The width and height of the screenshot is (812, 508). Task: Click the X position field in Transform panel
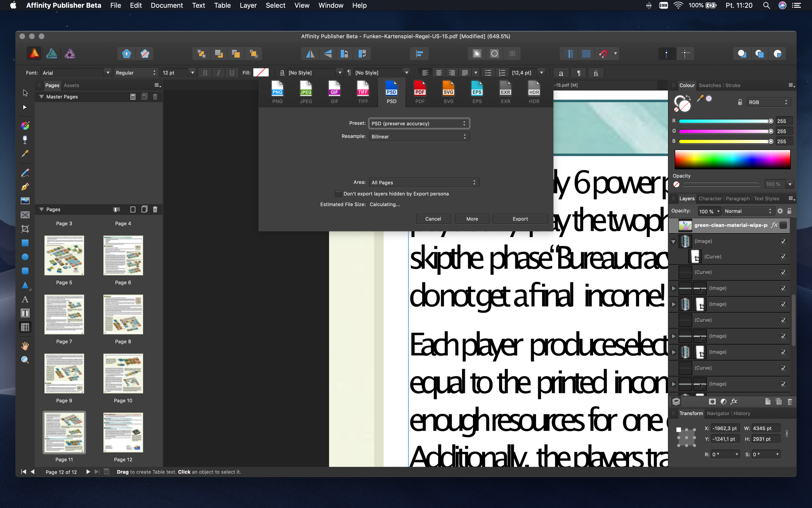click(725, 428)
